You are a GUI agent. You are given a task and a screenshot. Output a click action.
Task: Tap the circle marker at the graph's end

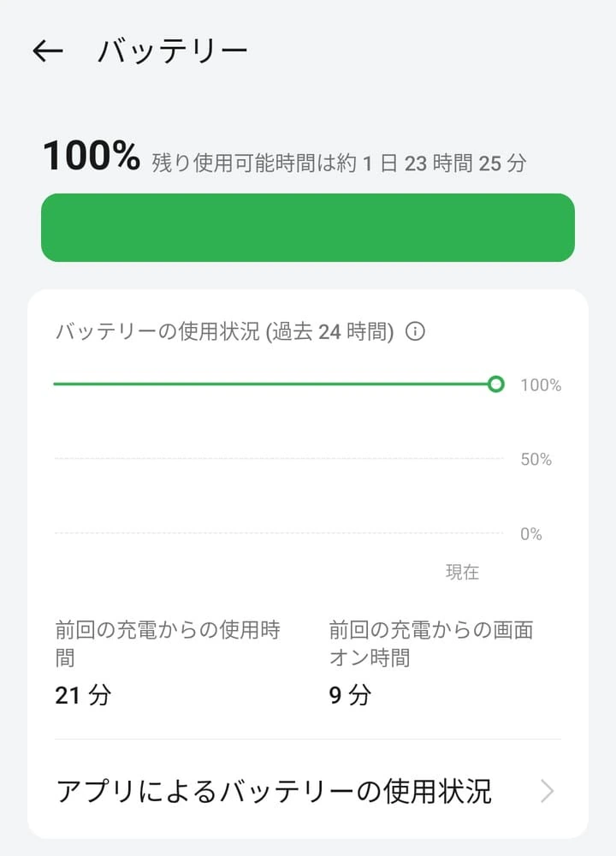[495, 384]
